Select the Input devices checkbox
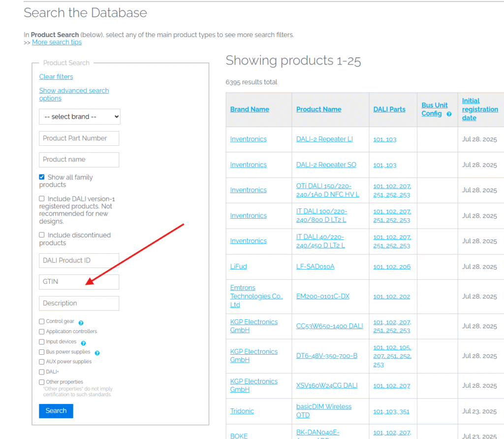 (41, 342)
